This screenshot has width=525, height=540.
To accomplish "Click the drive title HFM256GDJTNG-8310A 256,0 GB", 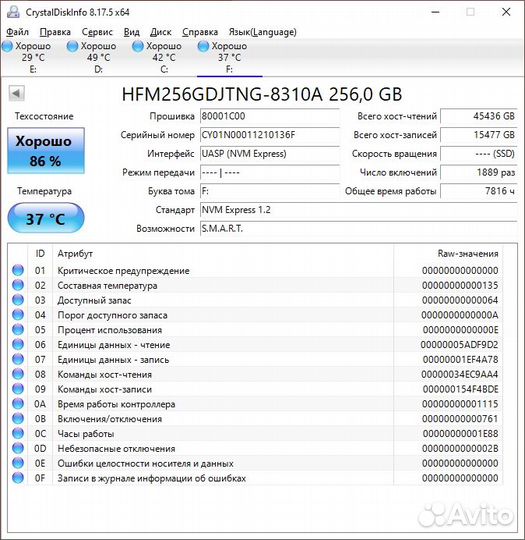I will tap(262, 94).
